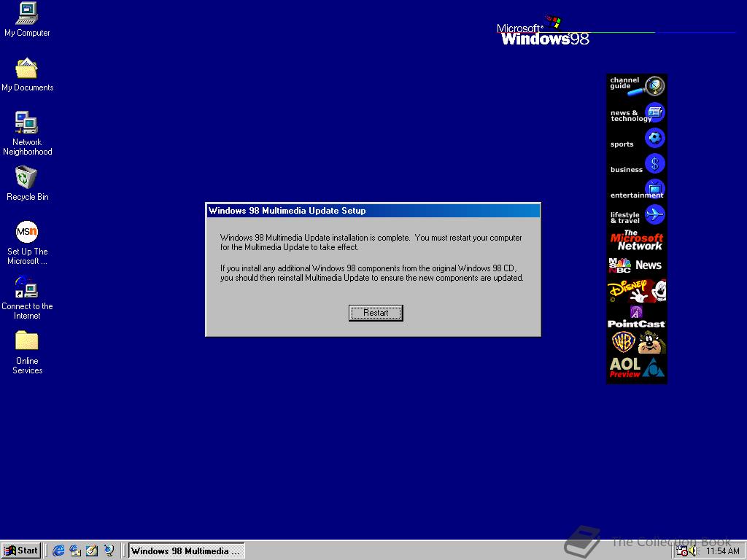Open the Disney channel

pos(636,291)
